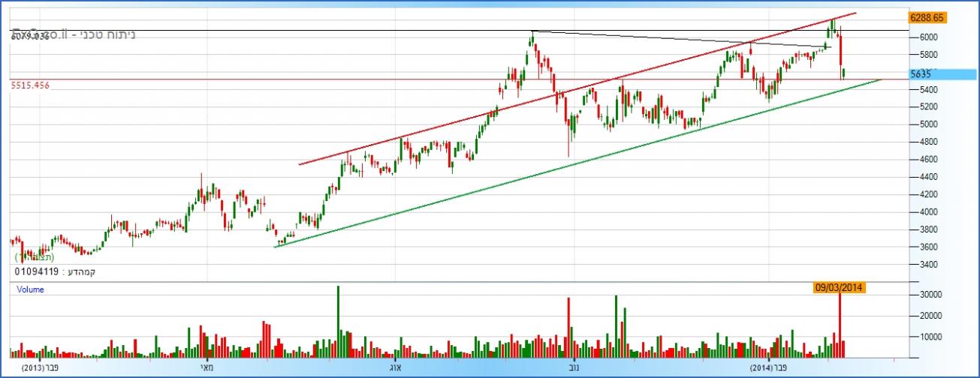Click the tall red November volume bar

(x=568, y=328)
